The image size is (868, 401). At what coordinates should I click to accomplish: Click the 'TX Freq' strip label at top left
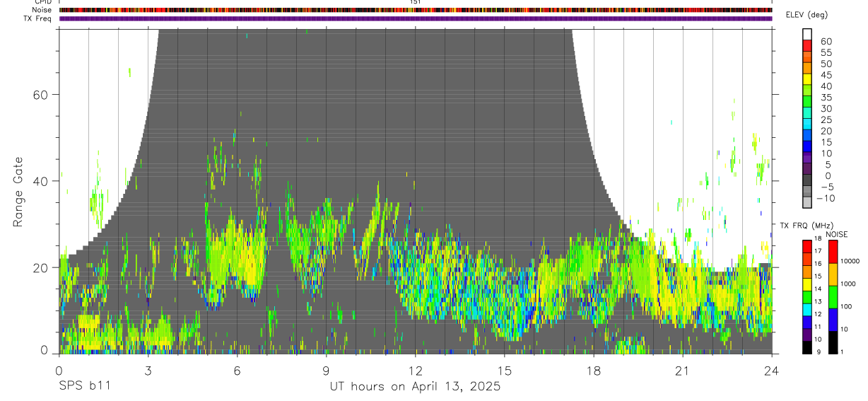39,18
